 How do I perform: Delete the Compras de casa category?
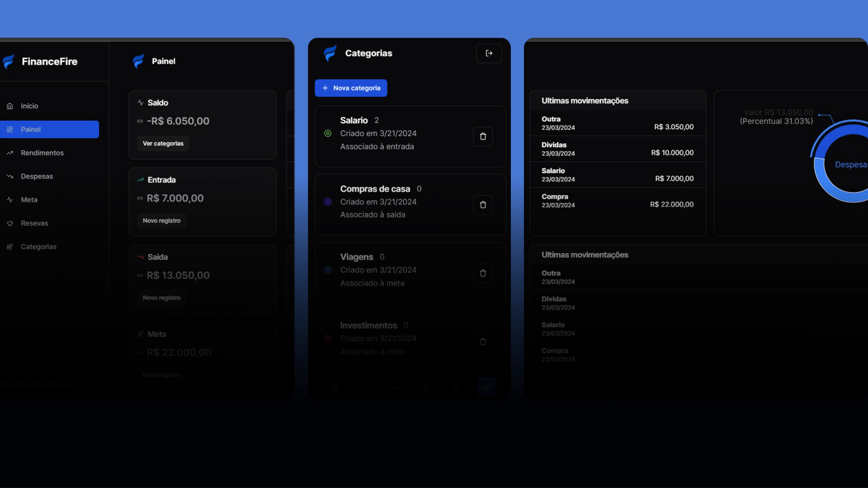click(483, 205)
